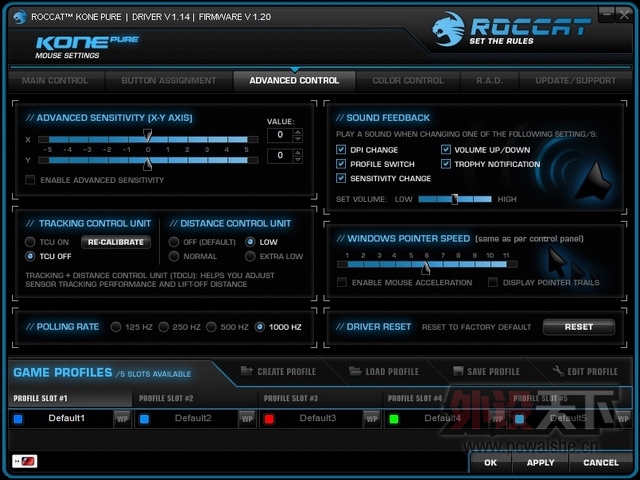This screenshot has width=640, height=480.
Task: Set polling rate to 500 Hz
Action: pyautogui.click(x=211, y=327)
